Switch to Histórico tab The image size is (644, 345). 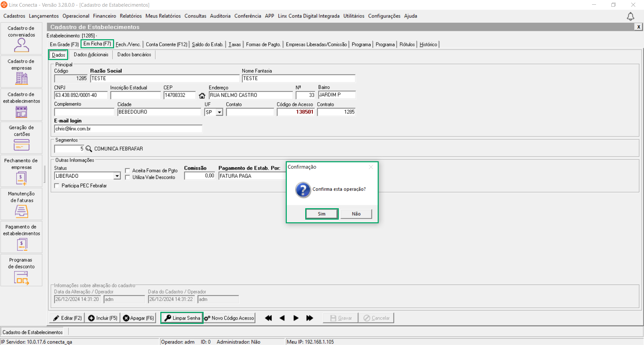(x=428, y=44)
